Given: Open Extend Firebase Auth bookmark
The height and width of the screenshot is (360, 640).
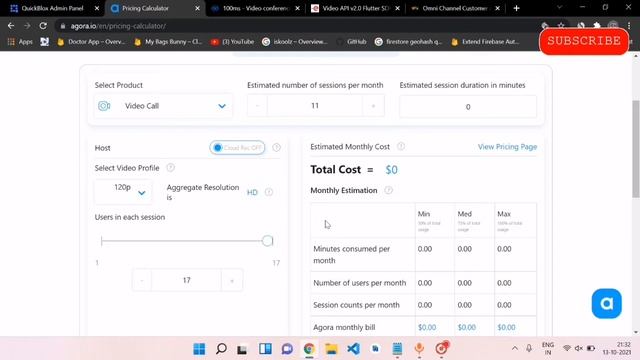Looking at the screenshot, I should [485, 42].
